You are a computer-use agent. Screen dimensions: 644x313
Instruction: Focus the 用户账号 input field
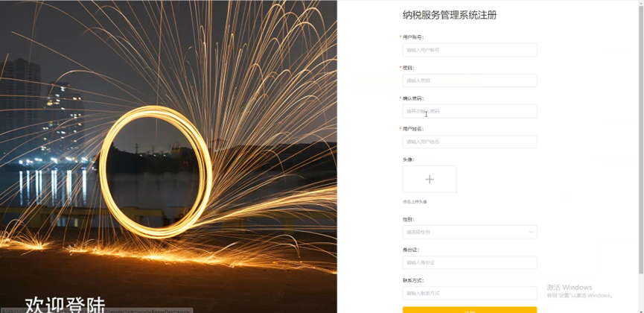[x=470, y=50]
